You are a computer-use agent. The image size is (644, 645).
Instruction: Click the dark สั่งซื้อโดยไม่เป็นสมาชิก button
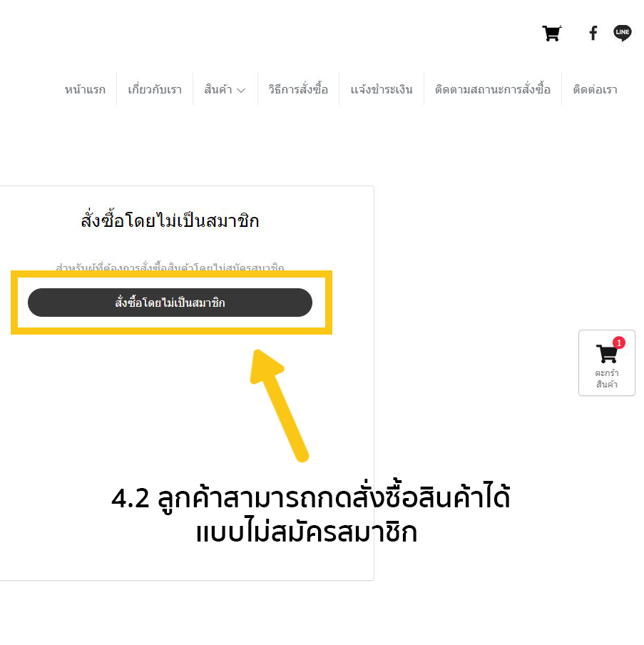[x=170, y=303]
